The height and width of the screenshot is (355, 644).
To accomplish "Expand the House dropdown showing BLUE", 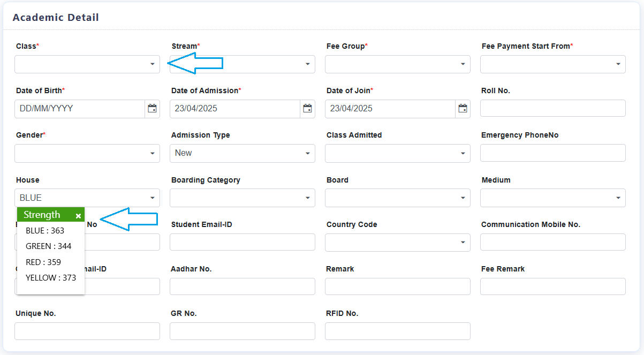I will point(87,198).
